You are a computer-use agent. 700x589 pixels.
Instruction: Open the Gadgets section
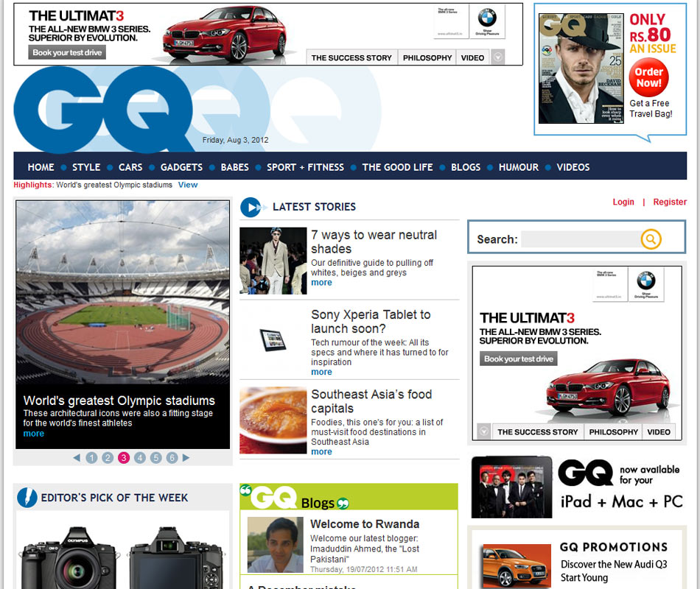[x=181, y=167]
